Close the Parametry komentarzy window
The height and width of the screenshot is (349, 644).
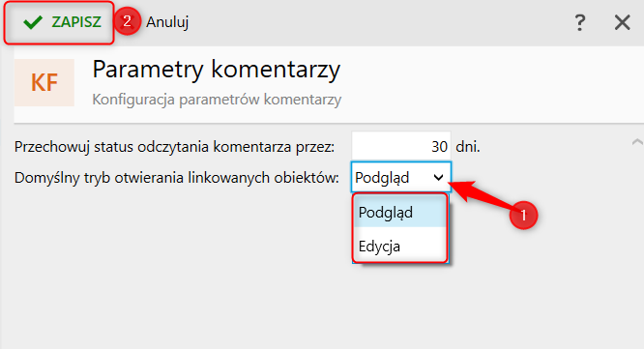coord(622,22)
